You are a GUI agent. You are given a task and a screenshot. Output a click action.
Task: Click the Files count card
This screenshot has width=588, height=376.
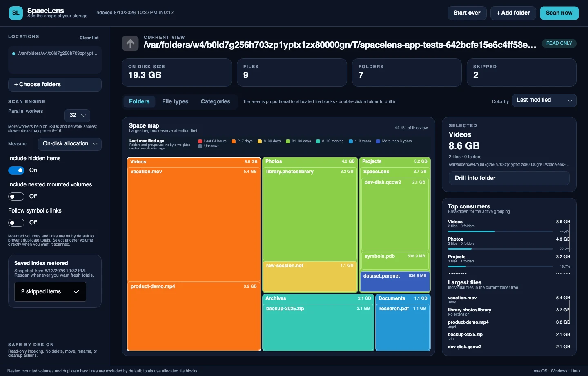(x=292, y=73)
